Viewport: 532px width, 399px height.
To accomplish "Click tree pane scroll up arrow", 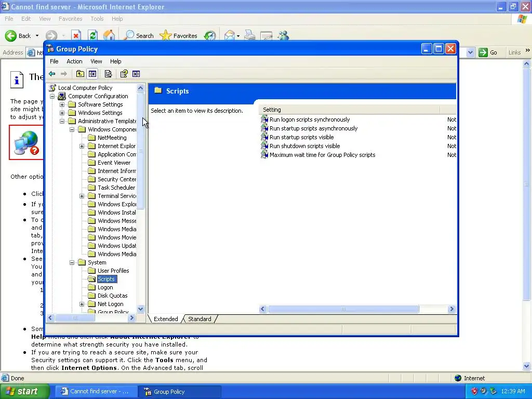I will coord(140,88).
